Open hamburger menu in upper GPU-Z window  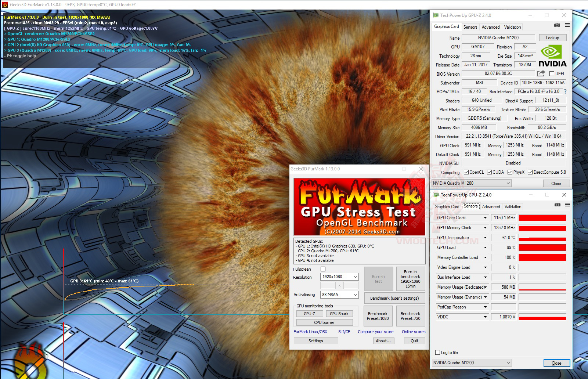(x=567, y=25)
